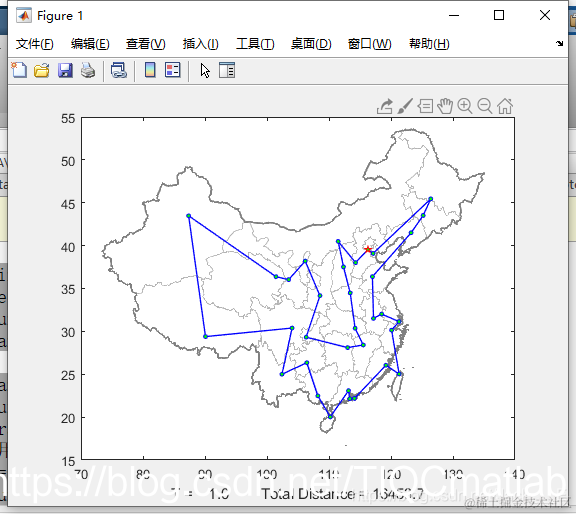The height and width of the screenshot is (514, 576).
Task: Click the New Figure toolbar icon
Action: point(19,70)
